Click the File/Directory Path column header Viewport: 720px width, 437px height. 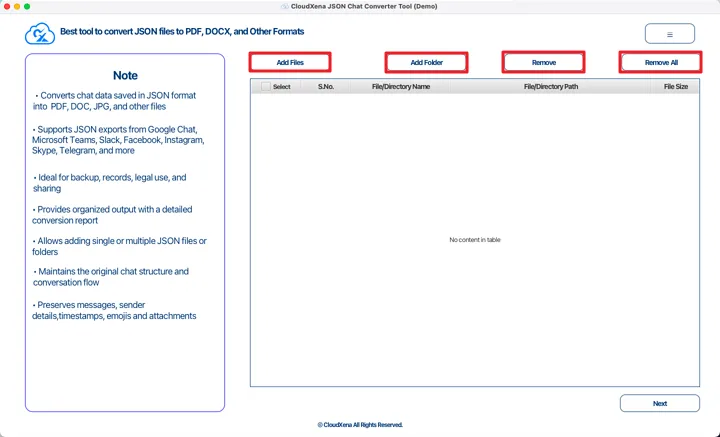click(551, 87)
